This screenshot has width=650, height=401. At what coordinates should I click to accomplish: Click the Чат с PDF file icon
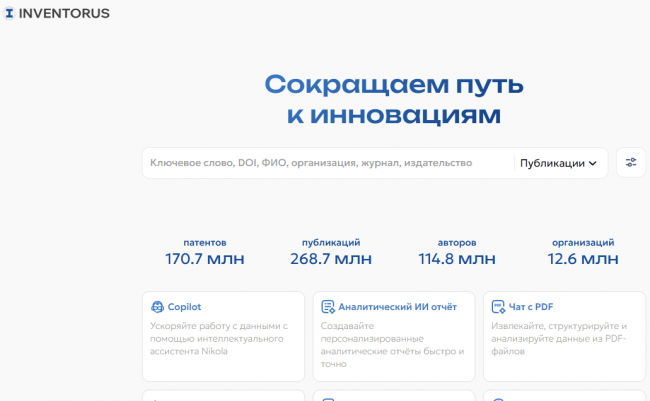[497, 307]
